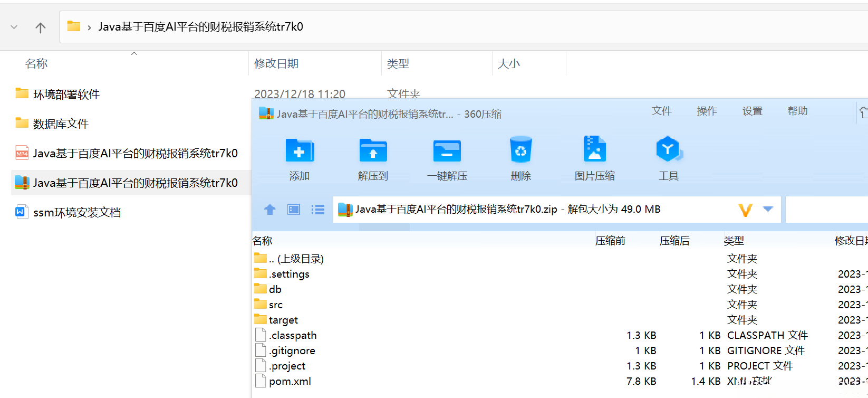Click the folder icon in Explorer address bar
Screen dimensions: 868x398
tap(74, 26)
